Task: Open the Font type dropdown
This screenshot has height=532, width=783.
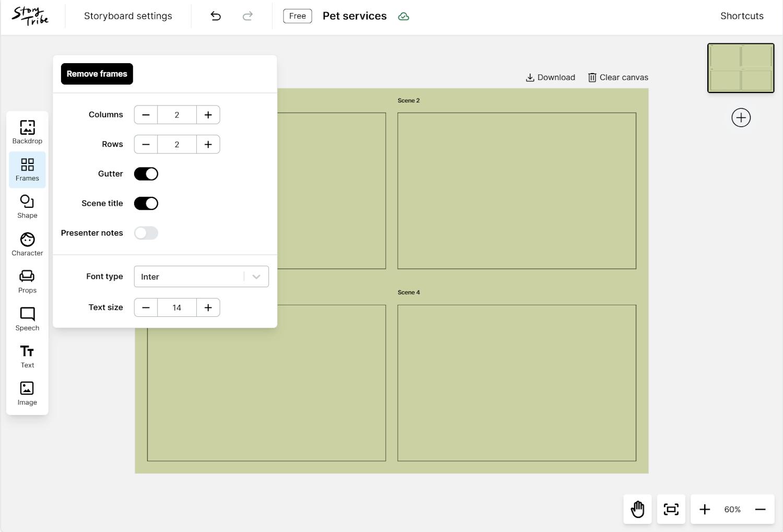Action: click(x=201, y=277)
